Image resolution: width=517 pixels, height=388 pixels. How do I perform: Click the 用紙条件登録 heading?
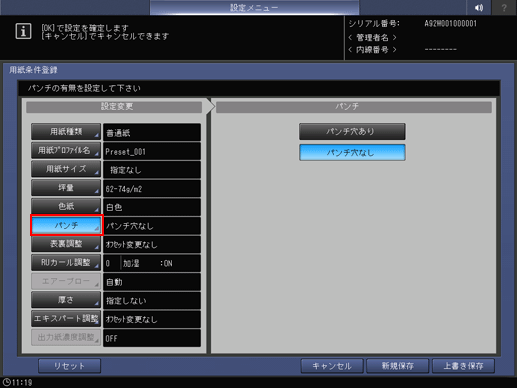tap(33, 70)
